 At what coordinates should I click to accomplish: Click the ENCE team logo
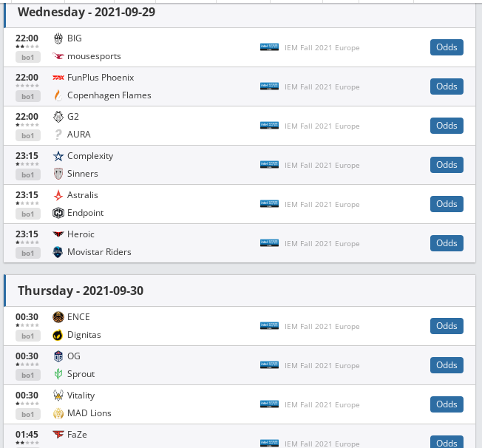(58, 317)
